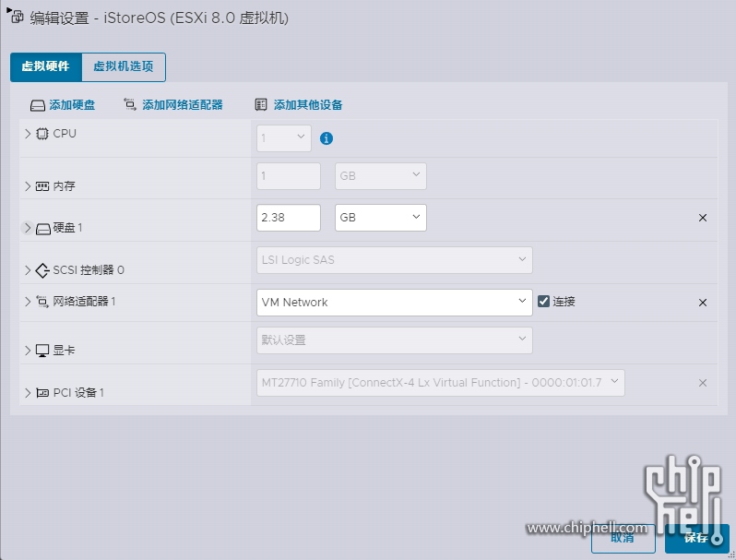Click the Add hard disk icon
The width and height of the screenshot is (736, 560).
(x=38, y=105)
